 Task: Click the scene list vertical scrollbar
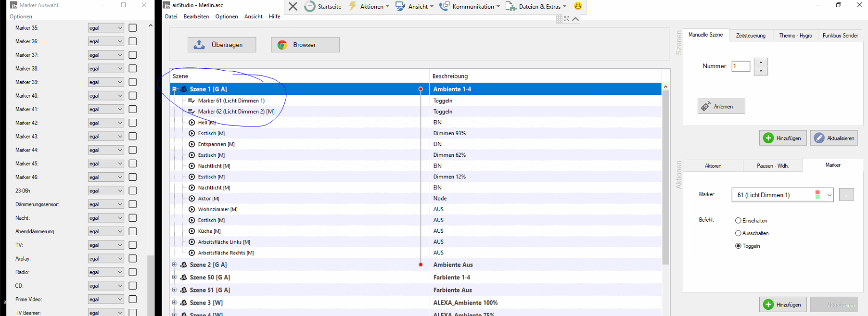(665, 177)
